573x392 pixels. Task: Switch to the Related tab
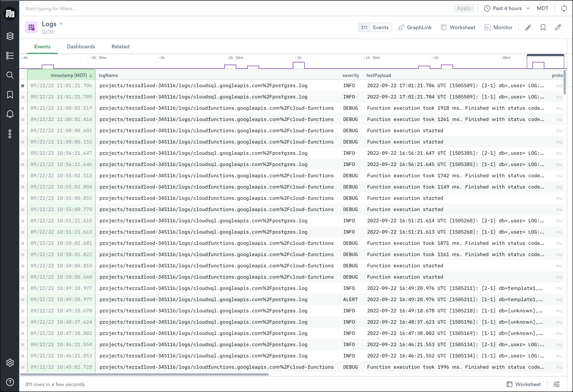coord(120,47)
